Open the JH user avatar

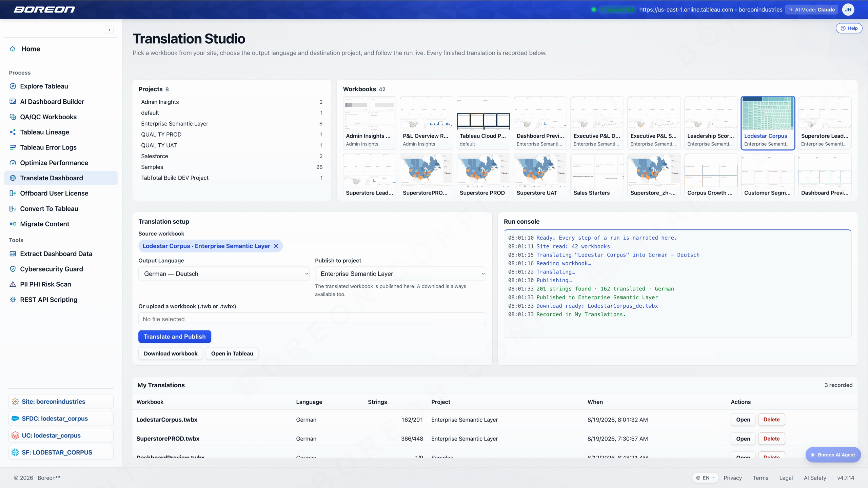pos(848,9)
